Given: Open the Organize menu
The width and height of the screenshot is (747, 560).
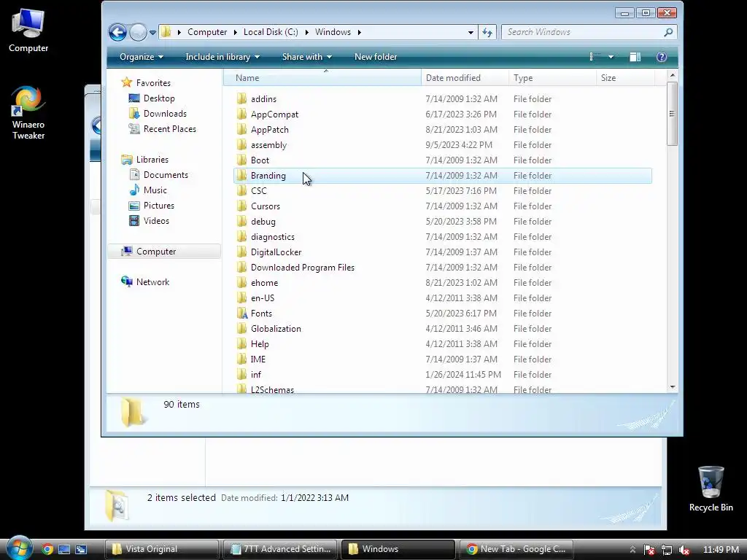Looking at the screenshot, I should point(142,57).
